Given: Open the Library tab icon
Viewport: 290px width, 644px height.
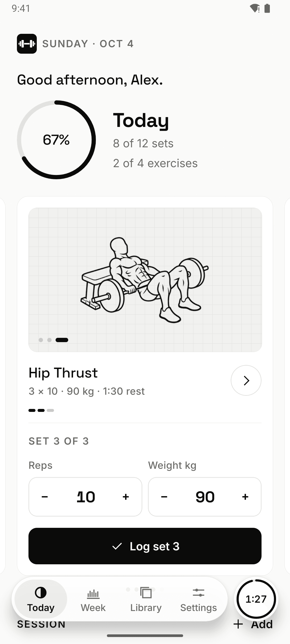Looking at the screenshot, I should [146, 593].
